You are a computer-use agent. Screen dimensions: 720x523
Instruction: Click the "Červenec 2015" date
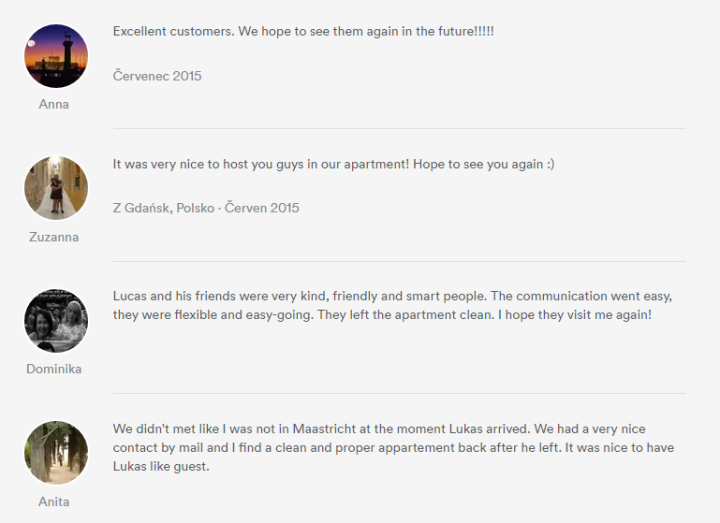[x=157, y=76]
